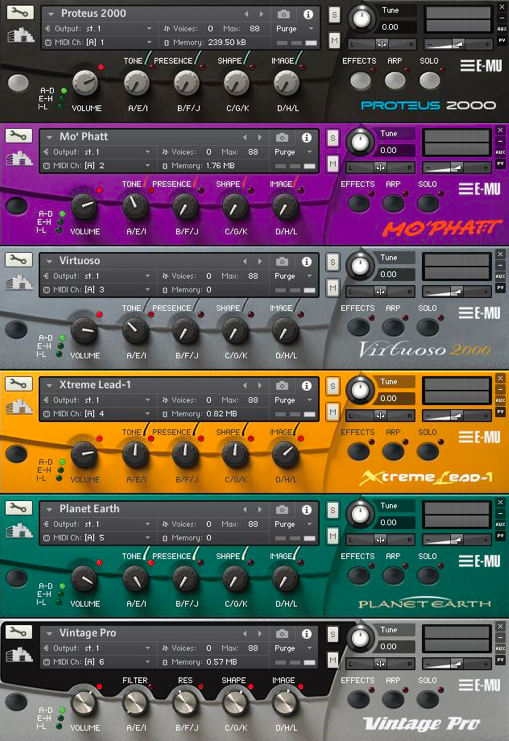The width and height of the screenshot is (509, 741).
Task: Click the Mo' Phatt output volume slider
Action: [457, 167]
